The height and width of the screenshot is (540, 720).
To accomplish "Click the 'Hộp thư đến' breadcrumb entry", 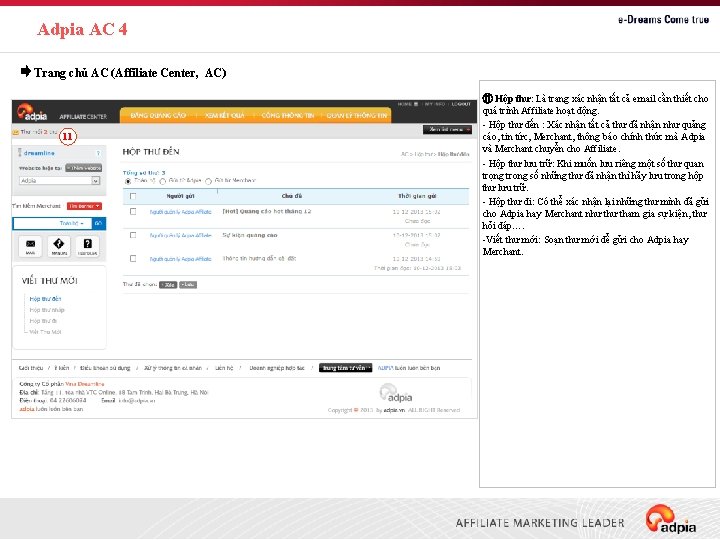I will [453, 154].
